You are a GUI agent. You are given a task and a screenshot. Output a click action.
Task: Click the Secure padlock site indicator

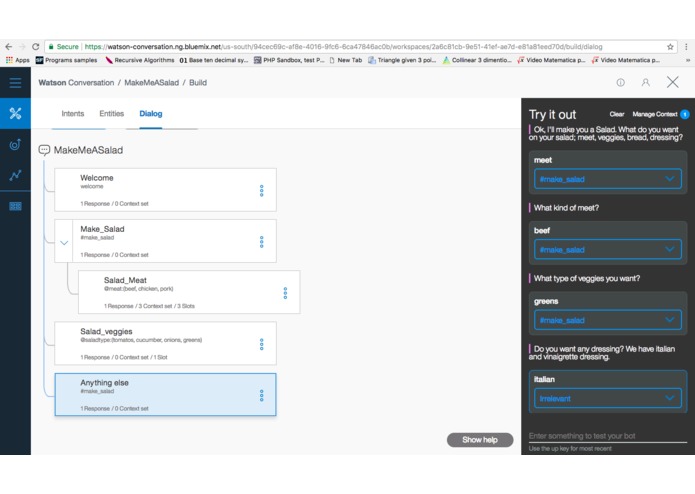point(63,47)
